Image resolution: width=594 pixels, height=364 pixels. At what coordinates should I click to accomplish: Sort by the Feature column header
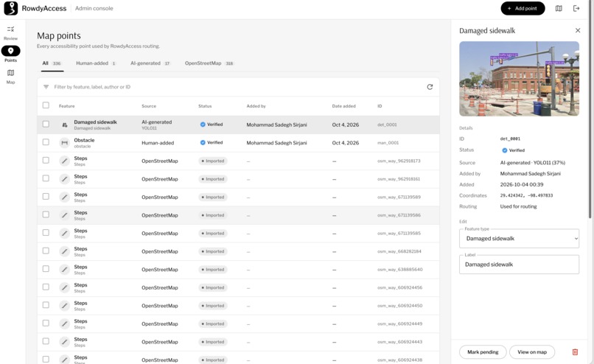(66, 106)
